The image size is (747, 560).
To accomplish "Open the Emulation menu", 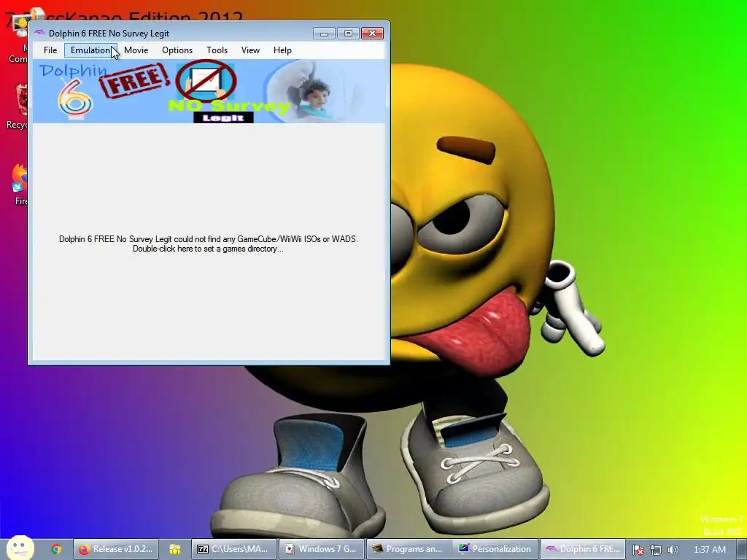I will [x=90, y=50].
